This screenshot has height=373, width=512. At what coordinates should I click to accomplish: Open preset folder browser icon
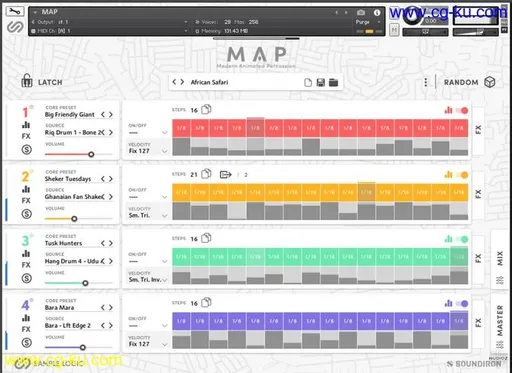click(x=333, y=82)
